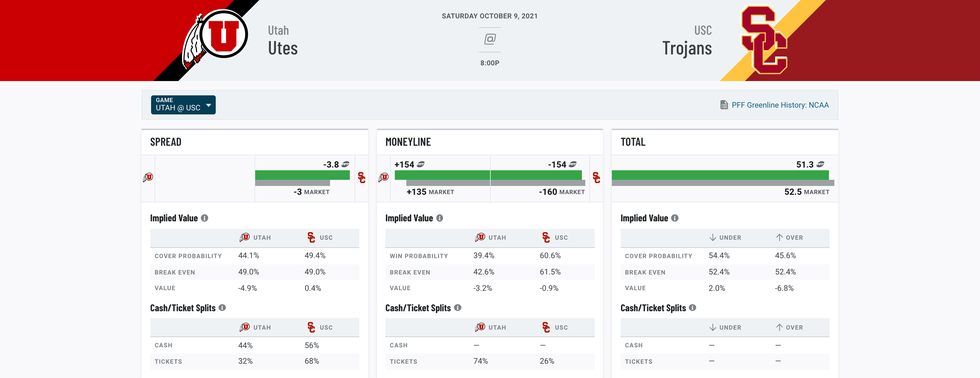Viewport: 980px width, 378px height.
Task: Click Utah logo left of Moneyline bar
Action: 383,177
